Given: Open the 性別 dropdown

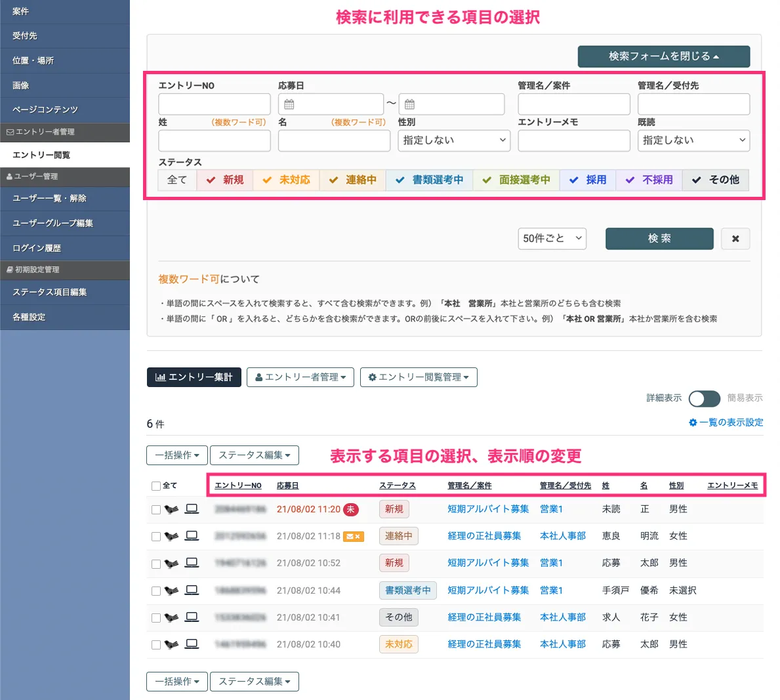Looking at the screenshot, I should 454,140.
